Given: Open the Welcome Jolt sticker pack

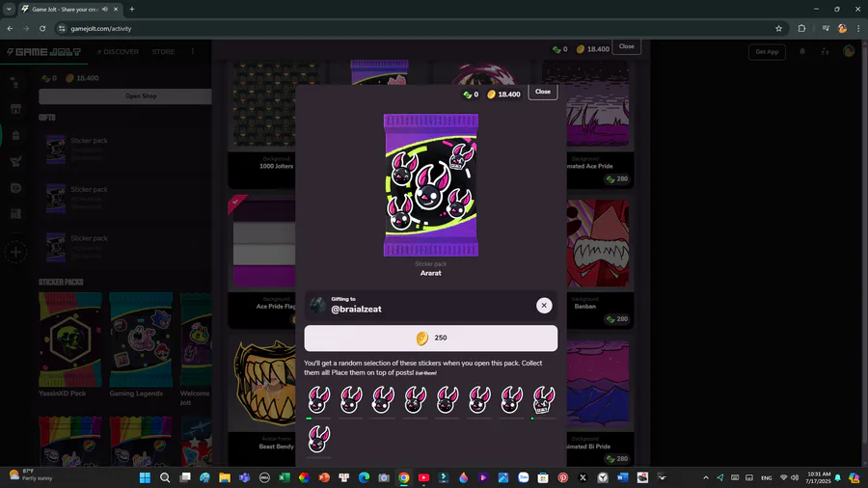Looking at the screenshot, I should pos(196,349).
